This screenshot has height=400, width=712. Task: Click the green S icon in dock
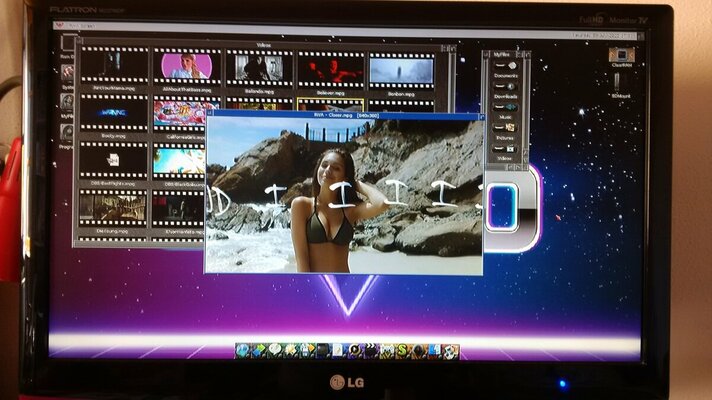(x=401, y=350)
